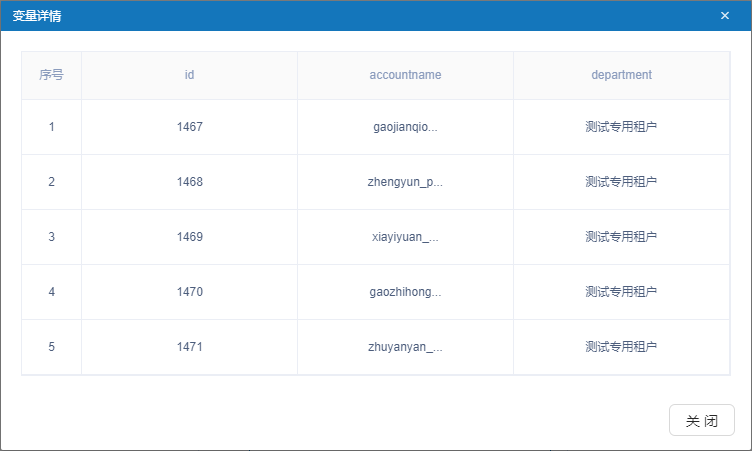The image size is (752, 451).
Task: Click the 序号 column header
Action: [x=52, y=75]
